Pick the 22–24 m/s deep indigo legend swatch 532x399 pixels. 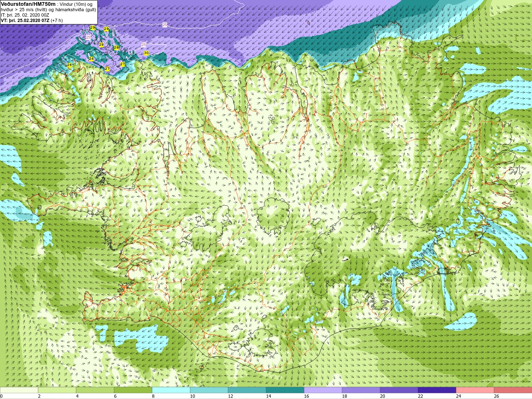pos(437,390)
